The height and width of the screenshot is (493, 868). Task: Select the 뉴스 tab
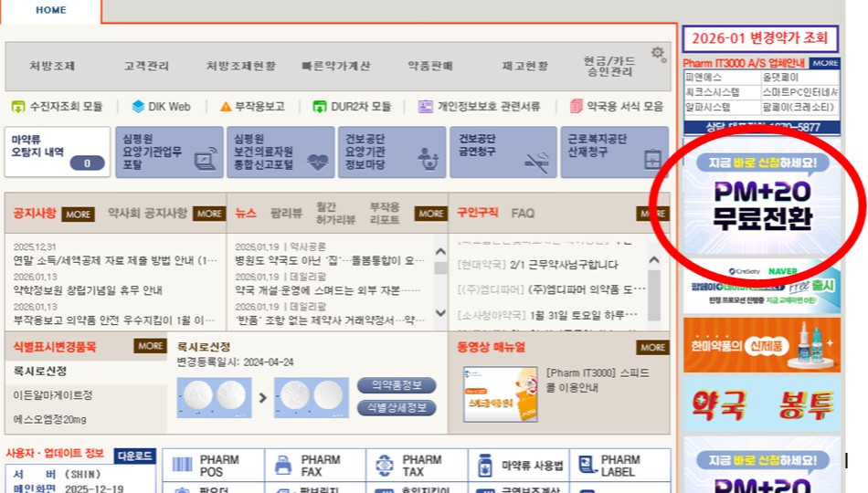tap(246, 213)
